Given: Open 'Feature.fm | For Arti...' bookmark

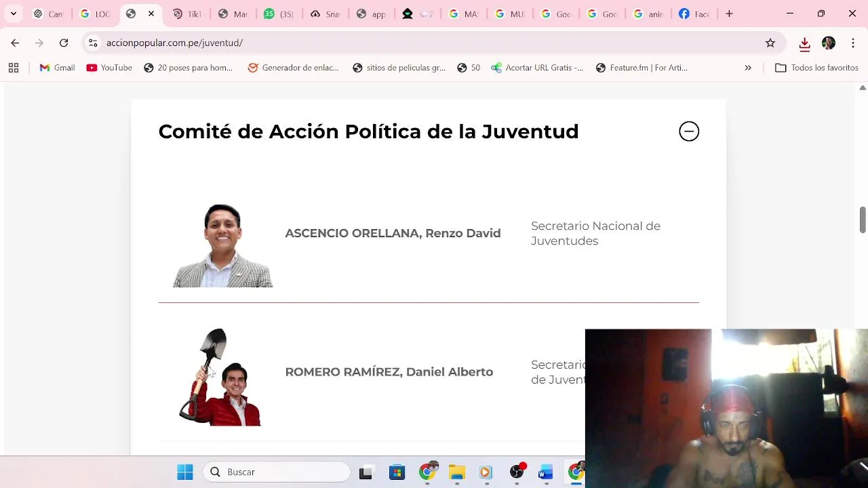Looking at the screenshot, I should coord(642,68).
